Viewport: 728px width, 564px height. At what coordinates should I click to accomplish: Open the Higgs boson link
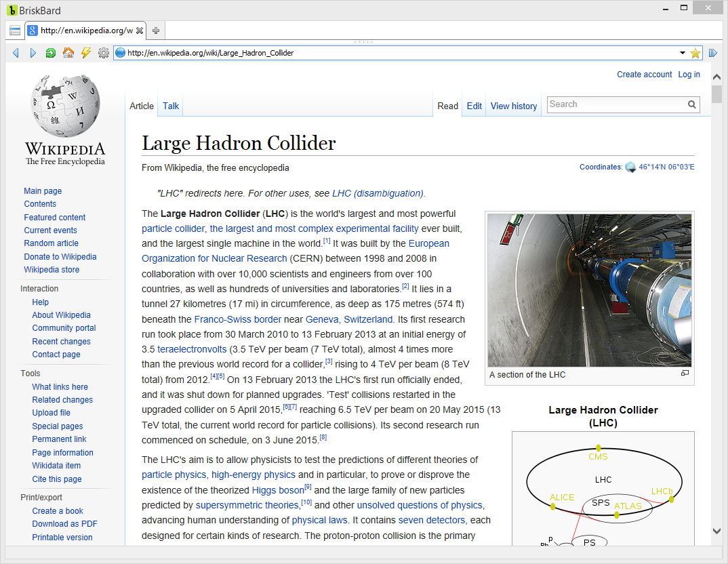278,490
